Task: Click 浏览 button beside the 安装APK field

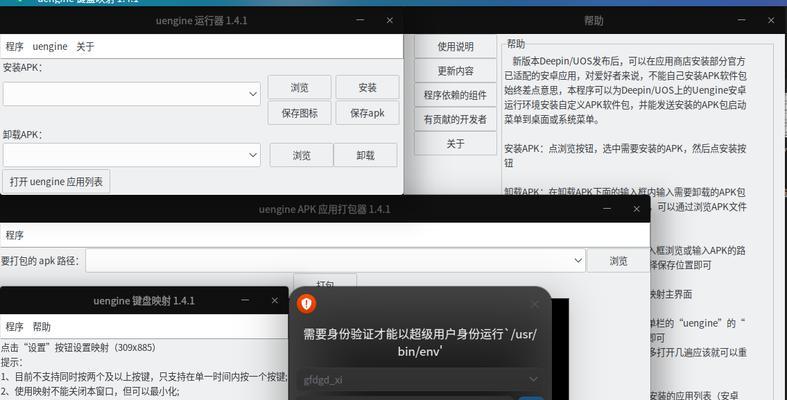Action: (x=300, y=87)
